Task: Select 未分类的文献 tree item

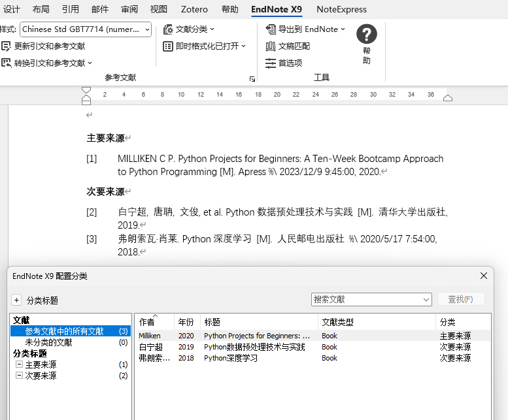Action: click(71, 342)
